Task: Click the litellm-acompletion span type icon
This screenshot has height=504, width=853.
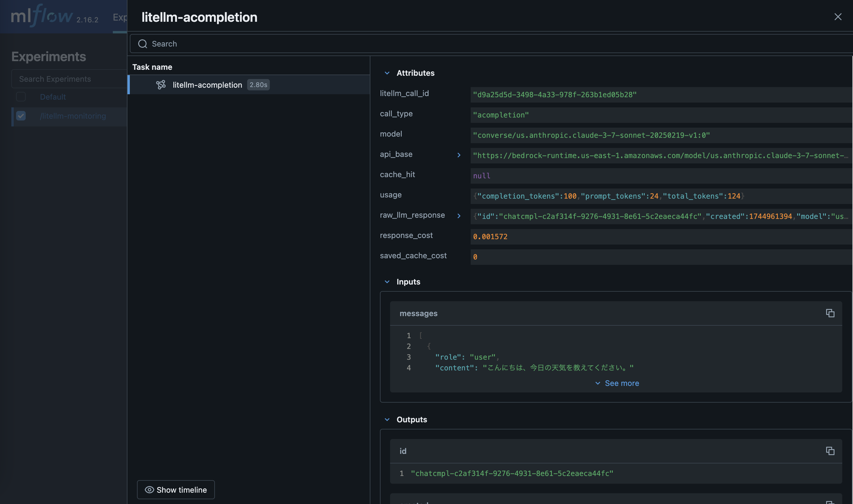Action: (x=161, y=85)
